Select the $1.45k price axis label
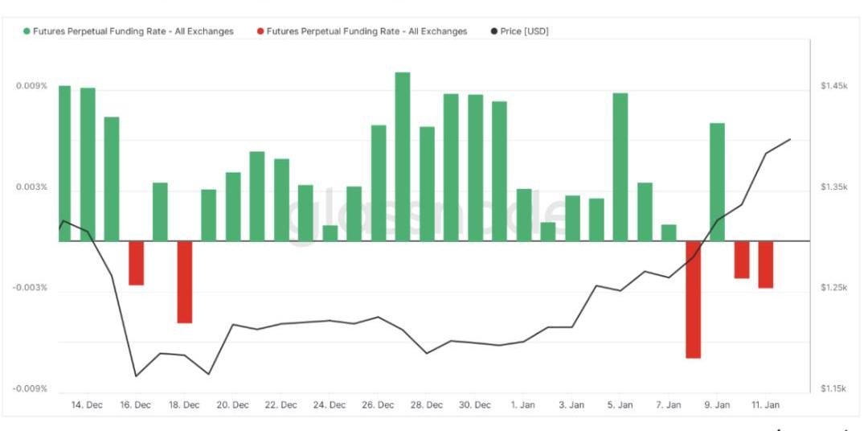 coord(833,85)
